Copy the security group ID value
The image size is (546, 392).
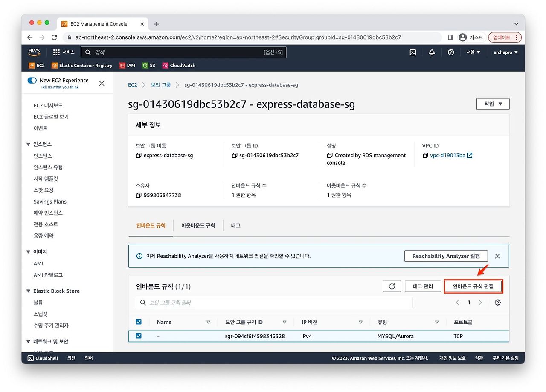[234, 156]
